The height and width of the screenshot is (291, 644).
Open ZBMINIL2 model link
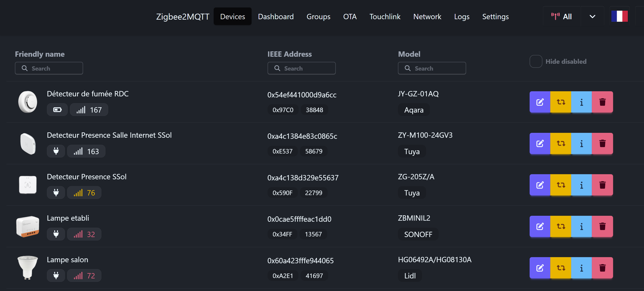coord(414,218)
